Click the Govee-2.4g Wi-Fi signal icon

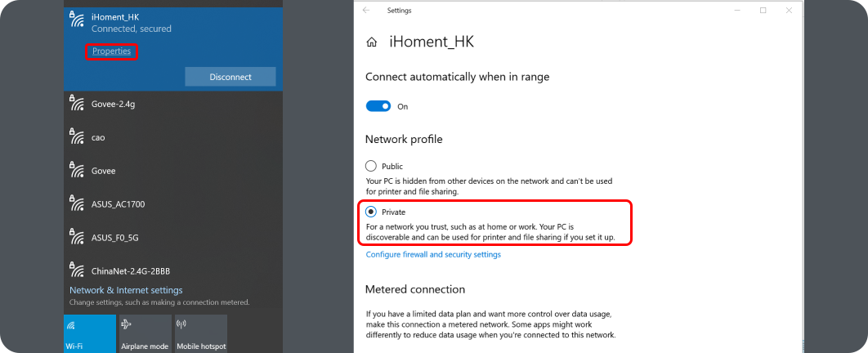[x=77, y=103]
